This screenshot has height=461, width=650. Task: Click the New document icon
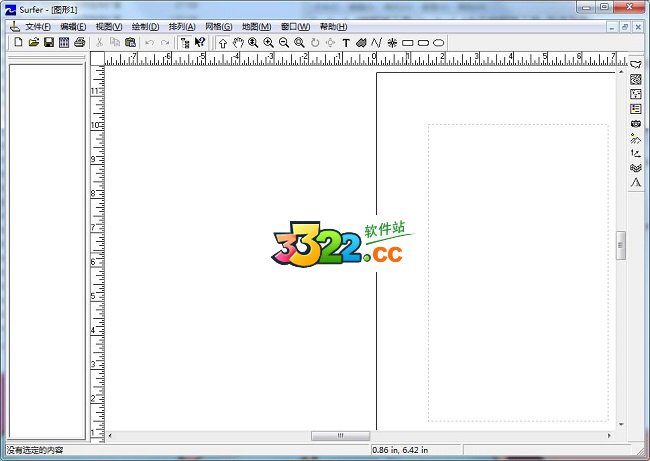pyautogui.click(x=18, y=43)
